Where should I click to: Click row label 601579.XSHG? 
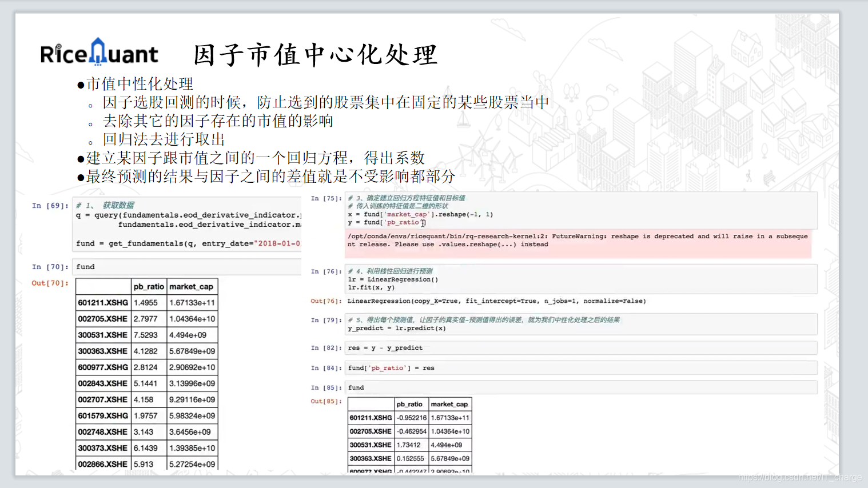point(103,415)
